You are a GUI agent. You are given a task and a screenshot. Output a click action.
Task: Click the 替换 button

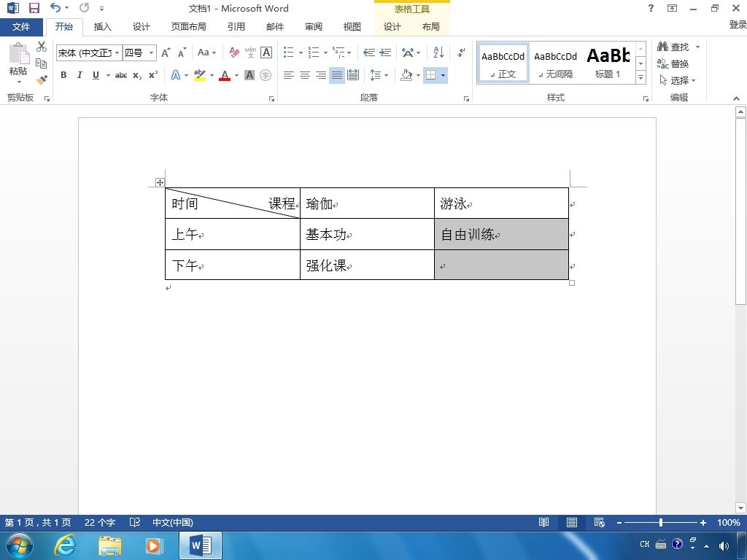point(673,64)
